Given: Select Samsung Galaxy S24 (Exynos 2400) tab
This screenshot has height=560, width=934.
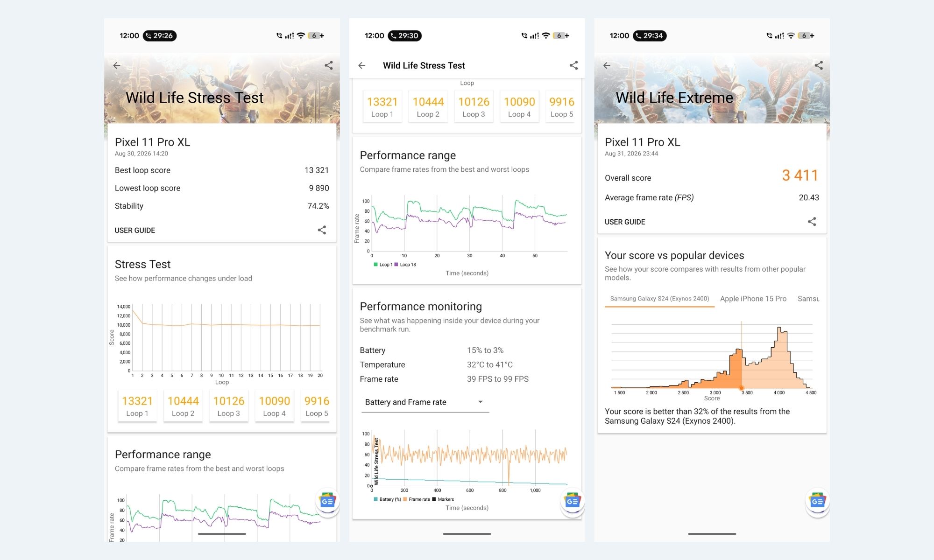Looking at the screenshot, I should [659, 299].
